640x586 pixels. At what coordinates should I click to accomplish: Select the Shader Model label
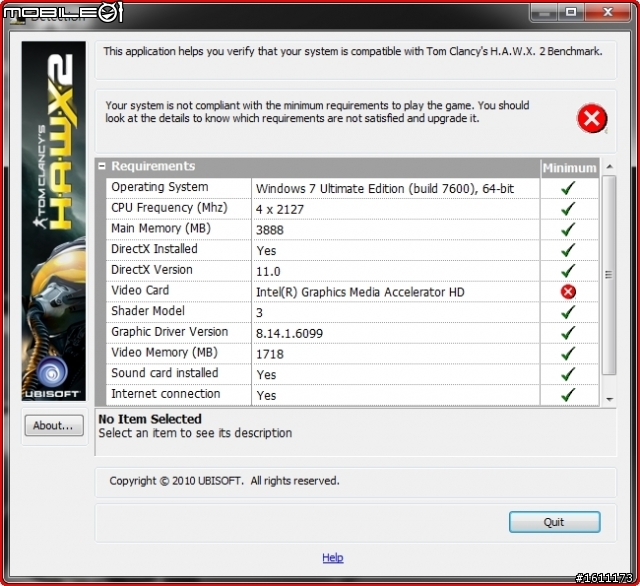pos(148,311)
